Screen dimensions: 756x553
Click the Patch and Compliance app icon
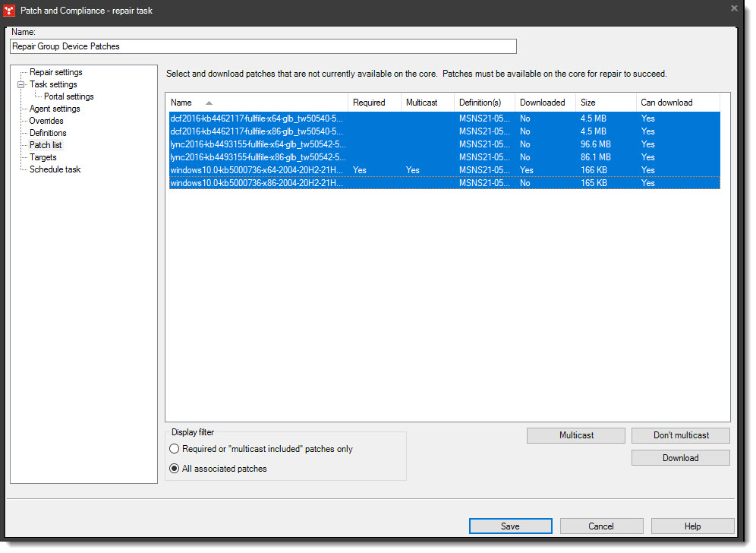tap(10, 10)
